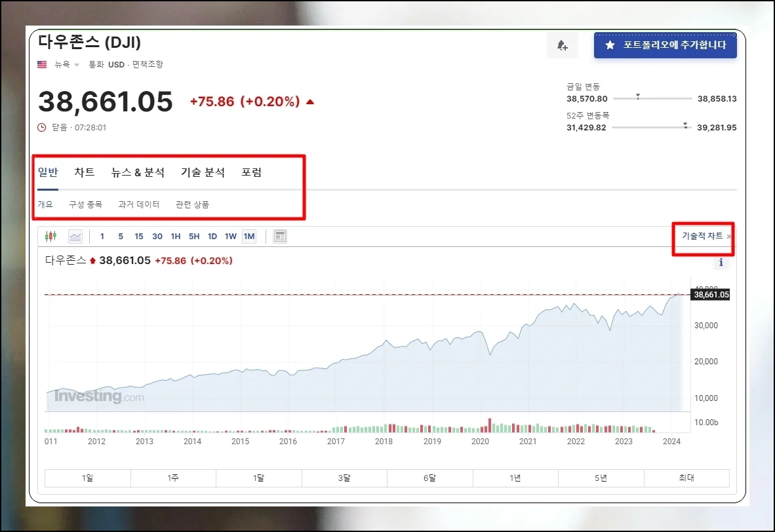Switch to candlestick chart type
The image size is (775, 532).
coord(50,237)
